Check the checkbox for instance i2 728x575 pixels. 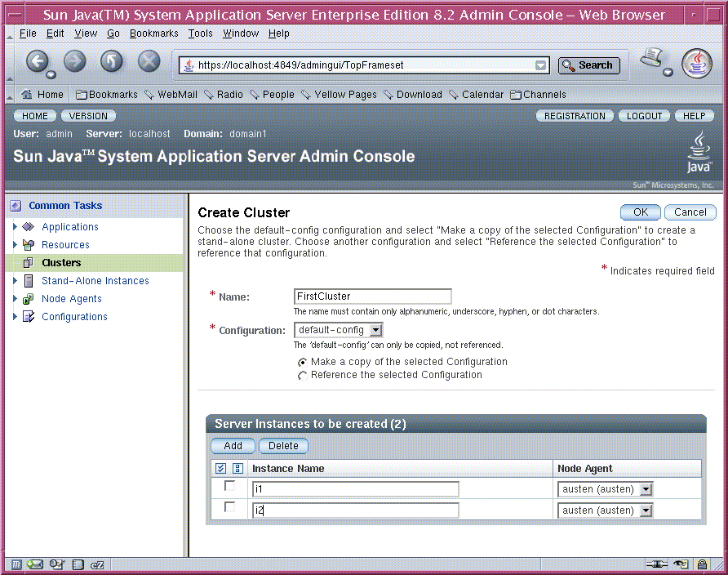click(x=229, y=506)
